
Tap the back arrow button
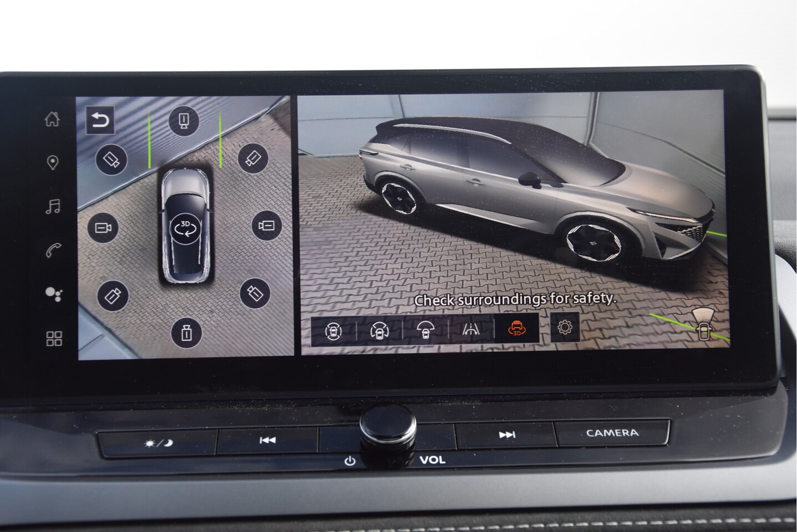[100, 120]
